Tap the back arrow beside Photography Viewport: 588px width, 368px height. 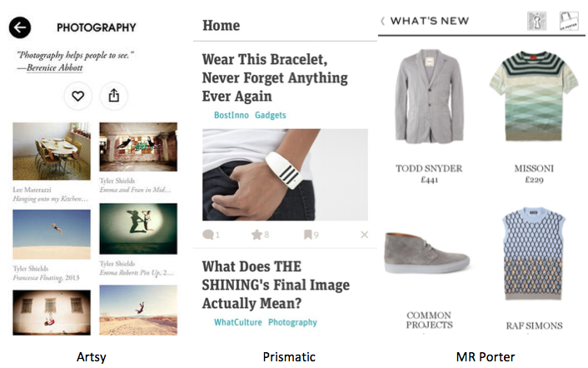click(x=20, y=27)
